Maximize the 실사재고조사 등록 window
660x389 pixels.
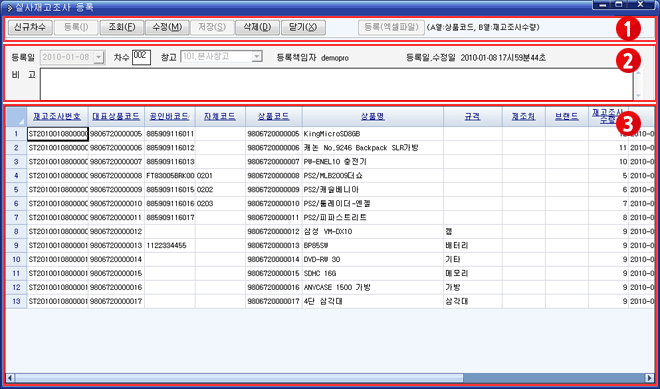618,4
